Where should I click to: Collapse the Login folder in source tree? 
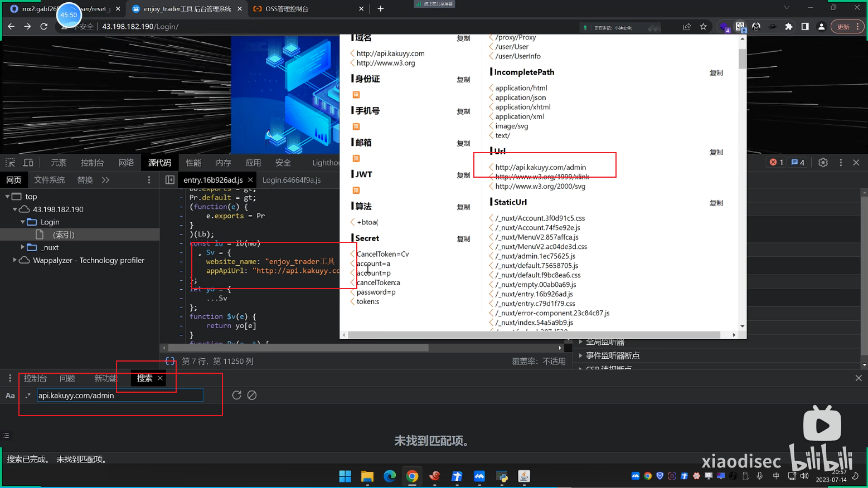[x=22, y=222]
